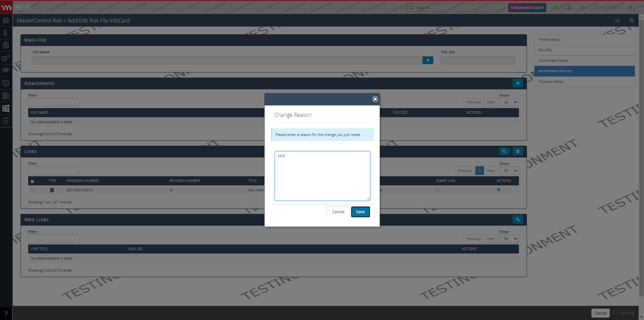644x320 pixels.
Task: Save the change reason
Action: (x=360, y=212)
